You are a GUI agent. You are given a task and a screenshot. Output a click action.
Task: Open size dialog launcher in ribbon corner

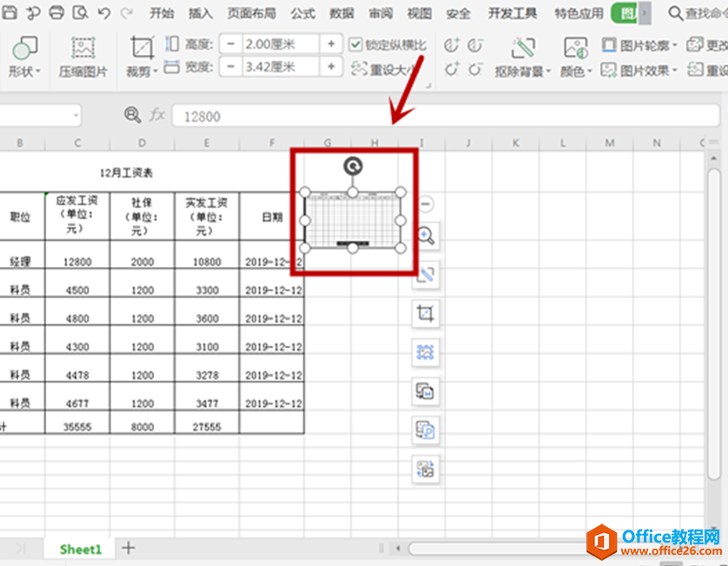[x=428, y=85]
